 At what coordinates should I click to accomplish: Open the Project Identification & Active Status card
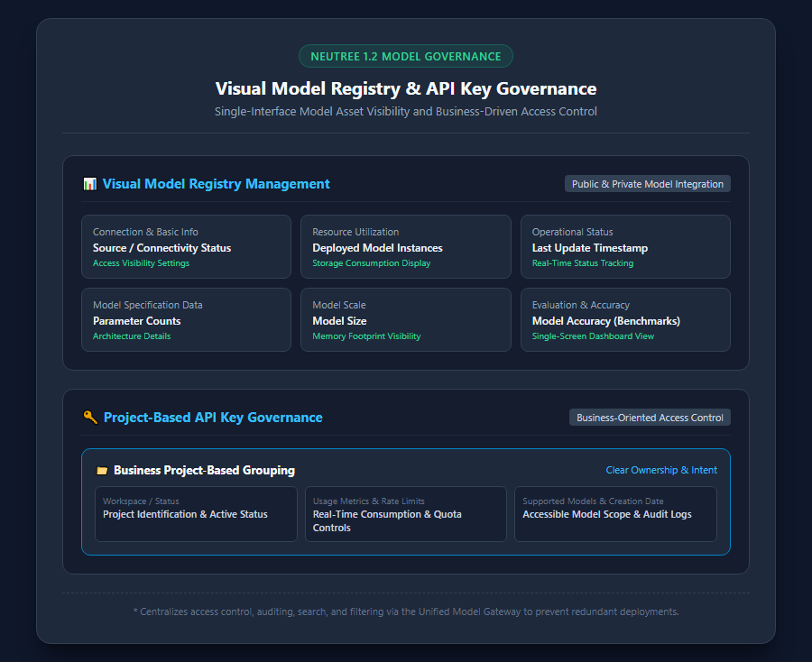tap(197, 514)
